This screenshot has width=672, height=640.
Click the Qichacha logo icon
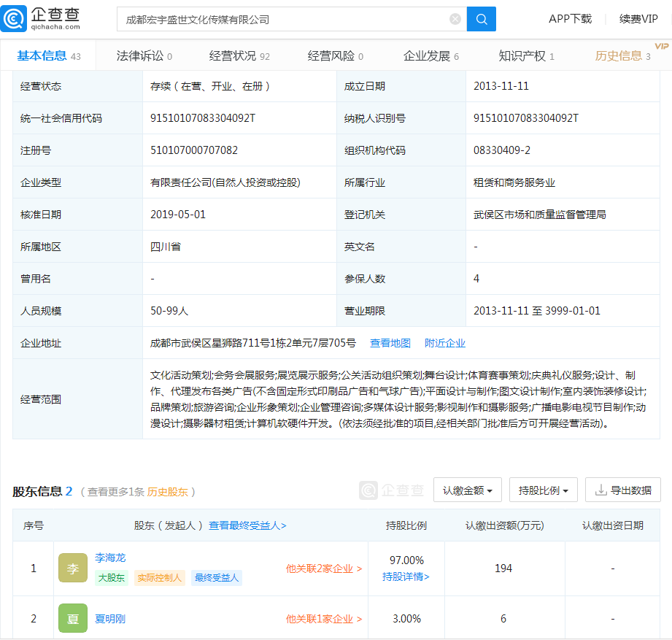point(14,19)
